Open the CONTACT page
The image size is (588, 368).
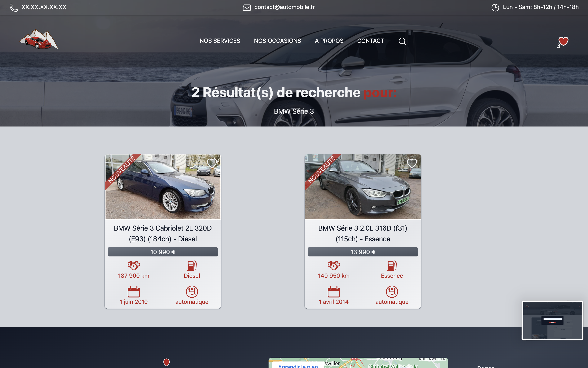point(370,41)
